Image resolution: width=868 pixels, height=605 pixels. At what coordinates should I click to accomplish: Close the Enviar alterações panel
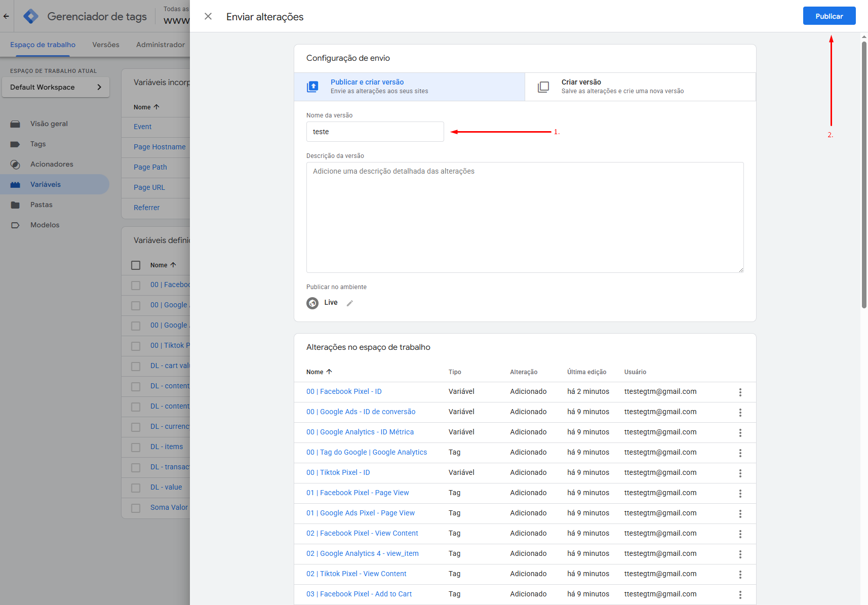coord(208,17)
